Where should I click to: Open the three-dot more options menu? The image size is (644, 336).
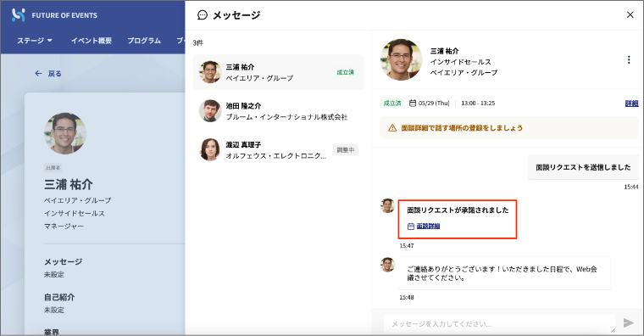coord(629,59)
